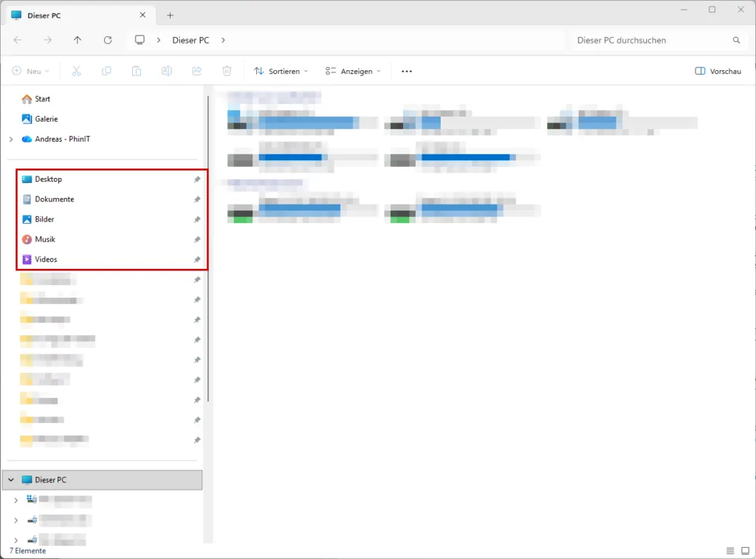
Task: Click the Rename icon in toolbar
Action: click(167, 71)
